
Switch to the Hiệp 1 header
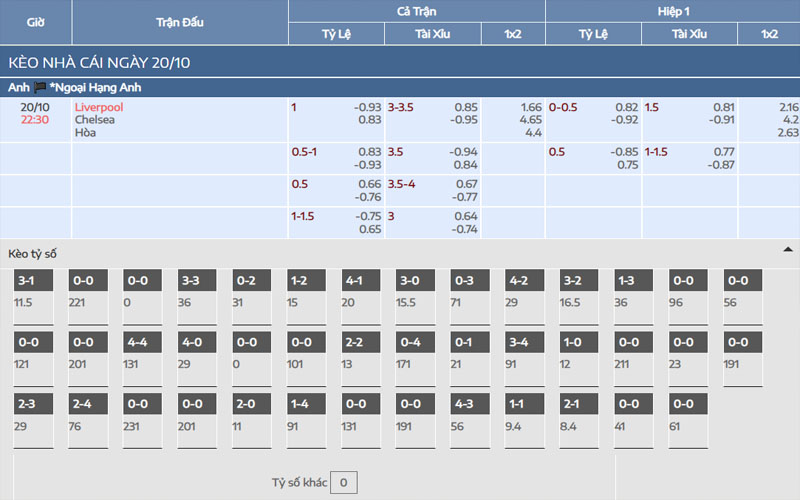[x=672, y=11]
